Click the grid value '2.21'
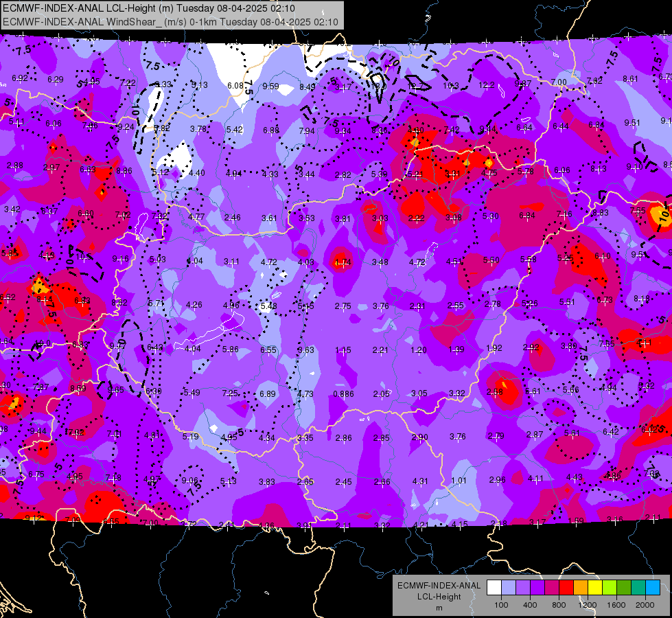This screenshot has height=618, width=672. (380, 350)
